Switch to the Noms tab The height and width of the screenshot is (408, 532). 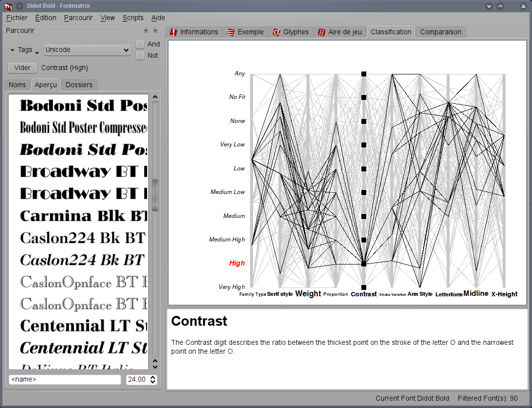17,85
